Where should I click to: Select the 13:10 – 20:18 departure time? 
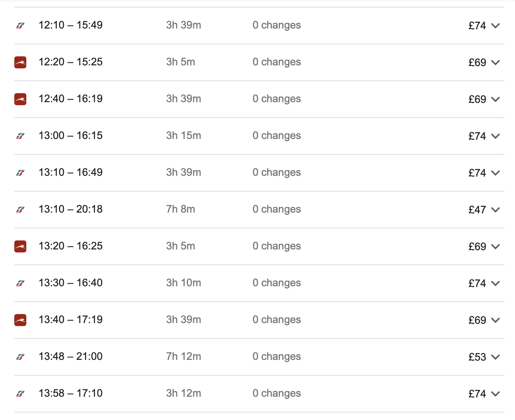pyautogui.click(x=71, y=209)
